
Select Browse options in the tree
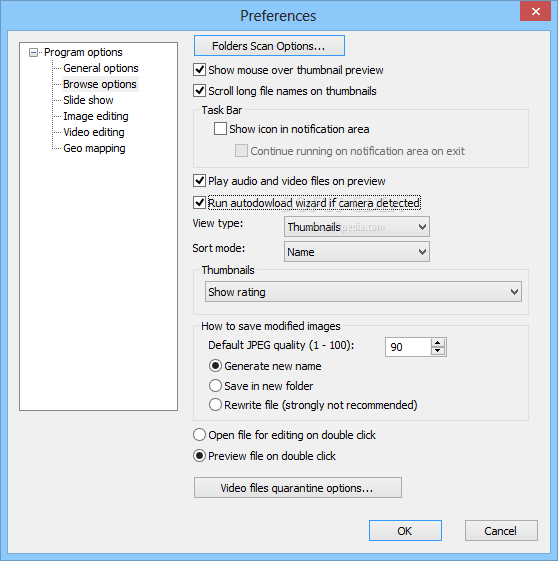pyautogui.click(x=100, y=84)
